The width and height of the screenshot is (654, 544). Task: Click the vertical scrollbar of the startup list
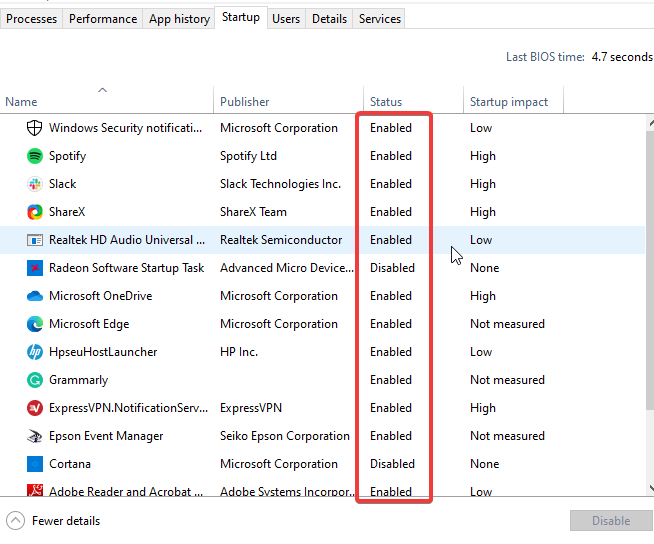click(x=650, y=269)
